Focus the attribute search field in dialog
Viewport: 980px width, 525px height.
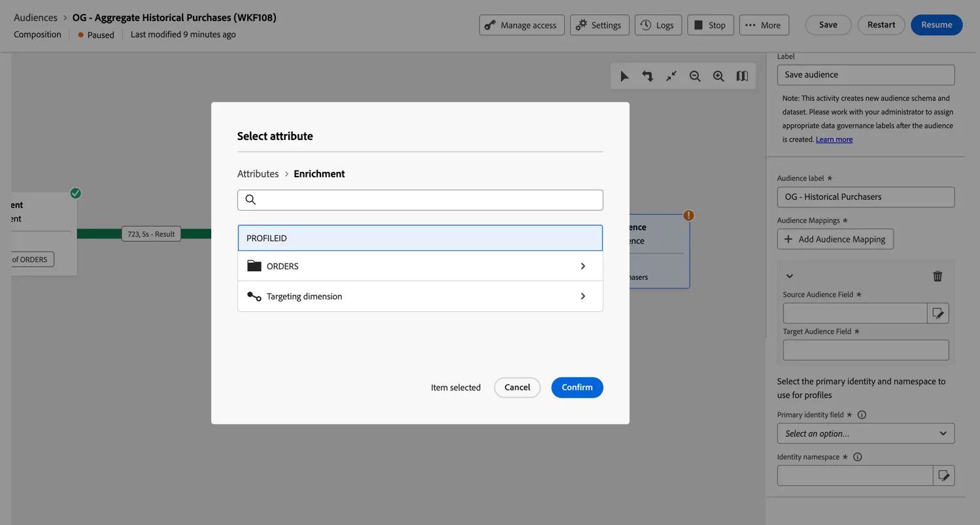tap(420, 200)
